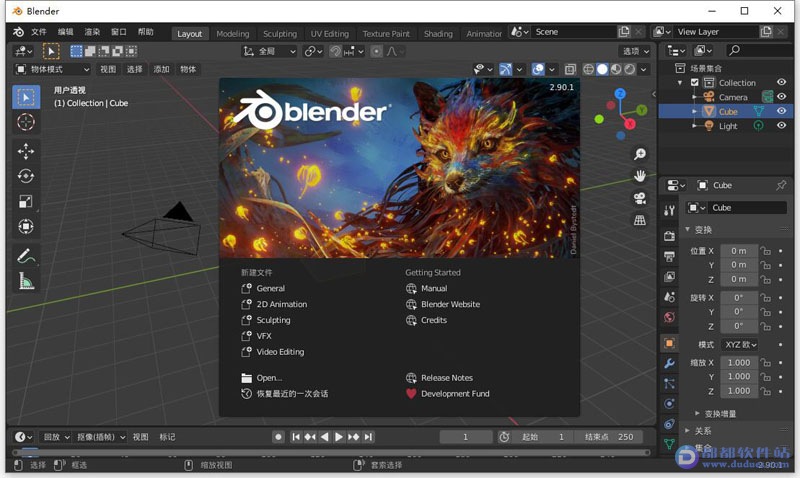
Task: Click the timeline scrollbar
Action: point(332,452)
